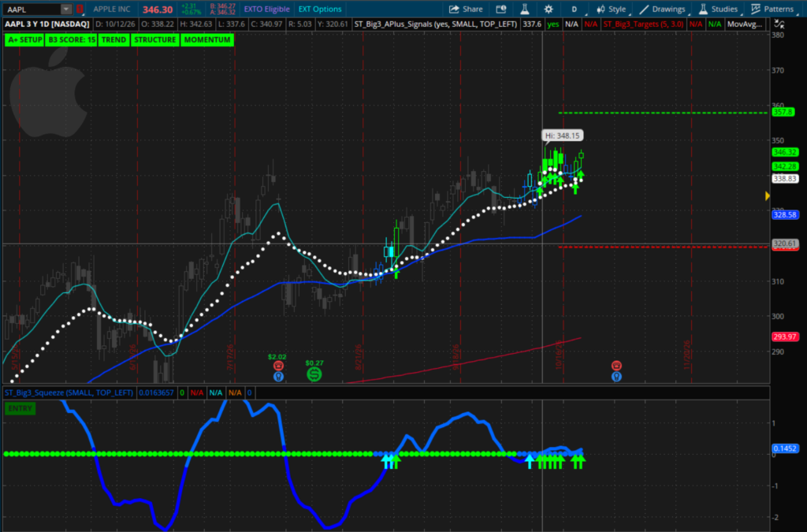Click lightbulb icon below $2.02 earnings
The image size is (807, 532).
tap(278, 377)
